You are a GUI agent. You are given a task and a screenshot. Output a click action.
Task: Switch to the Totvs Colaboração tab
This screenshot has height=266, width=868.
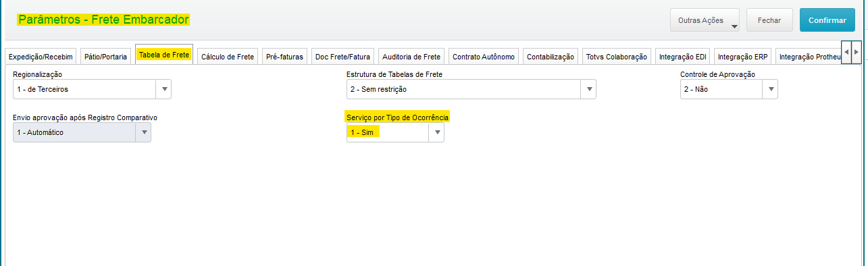point(617,57)
